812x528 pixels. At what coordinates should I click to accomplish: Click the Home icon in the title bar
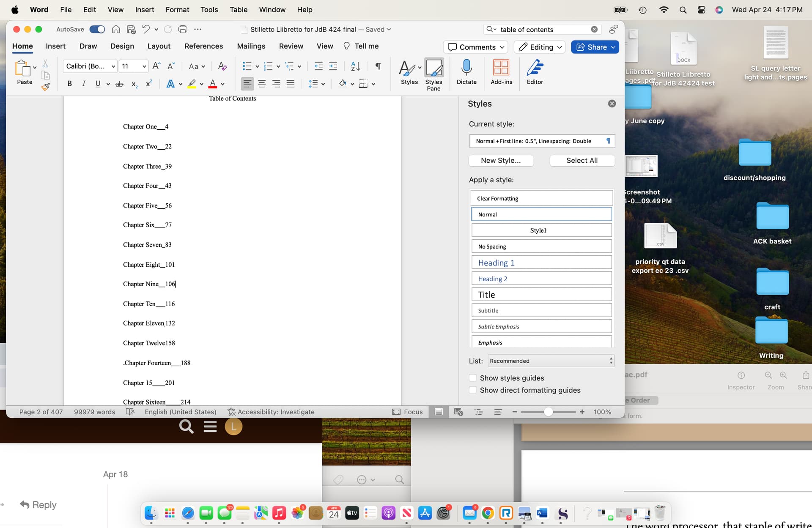[116, 29]
